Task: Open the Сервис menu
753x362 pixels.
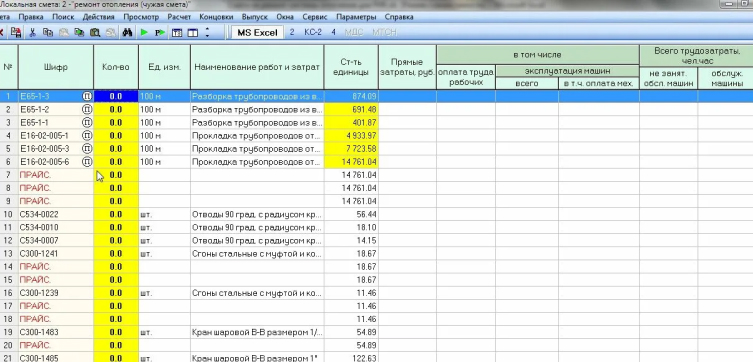Action: tap(315, 17)
